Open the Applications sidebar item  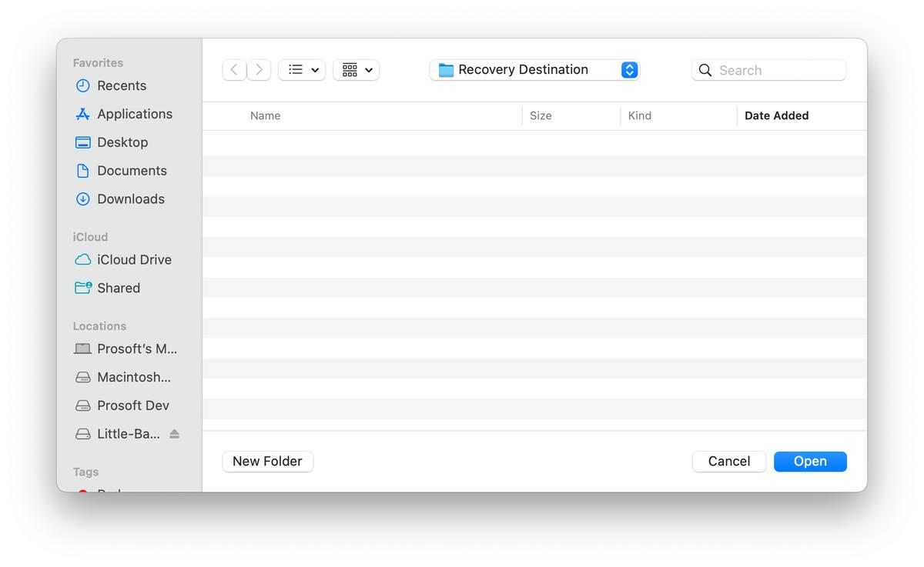coord(135,114)
